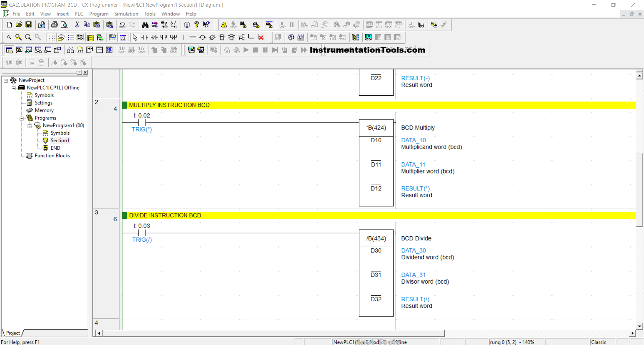Toggle the Show Rung Annotations yellow list button
Viewport: 644px width, 345px height.
coord(90,38)
